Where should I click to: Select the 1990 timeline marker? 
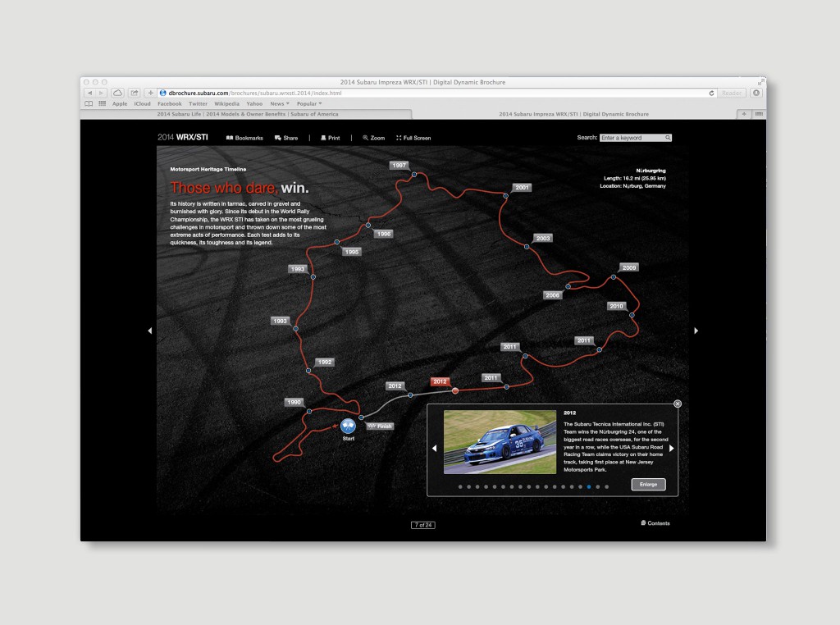pyautogui.click(x=294, y=402)
